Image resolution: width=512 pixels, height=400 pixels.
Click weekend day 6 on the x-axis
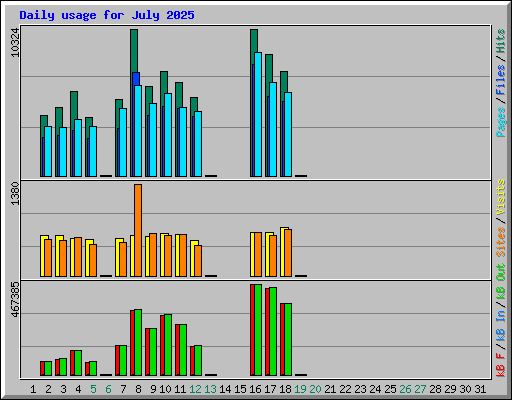coord(108,389)
